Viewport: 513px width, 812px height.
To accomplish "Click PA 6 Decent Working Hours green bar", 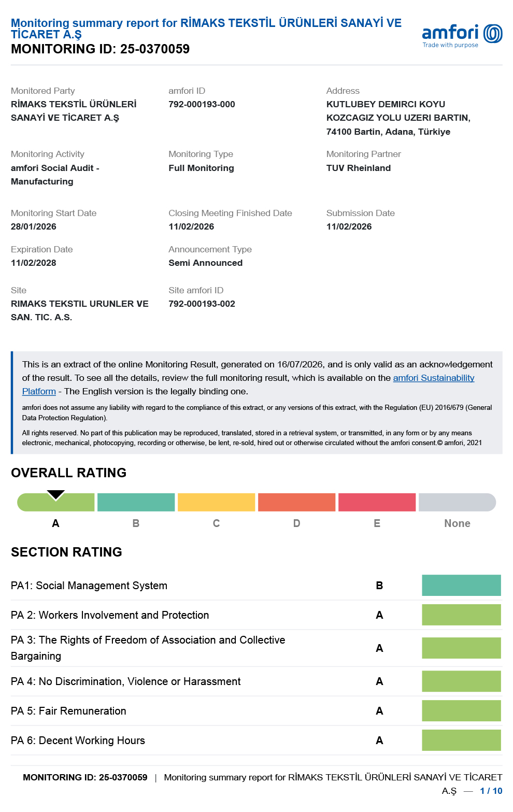I will [461, 740].
